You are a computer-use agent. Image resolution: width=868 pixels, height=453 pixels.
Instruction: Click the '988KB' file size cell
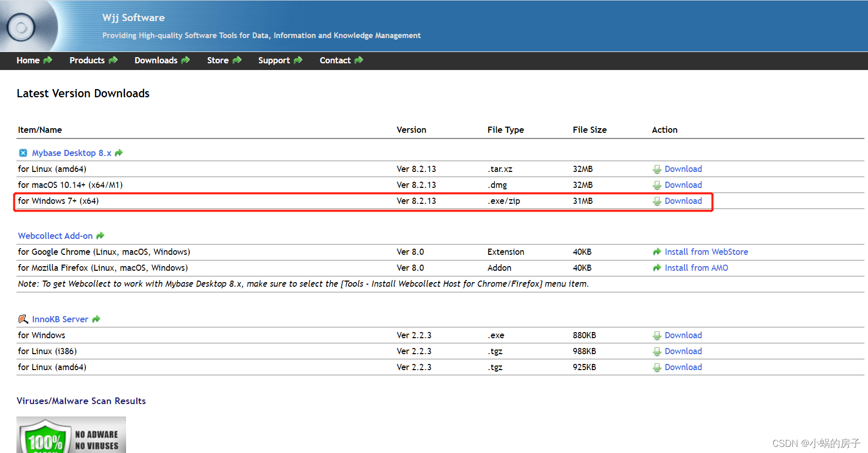584,351
